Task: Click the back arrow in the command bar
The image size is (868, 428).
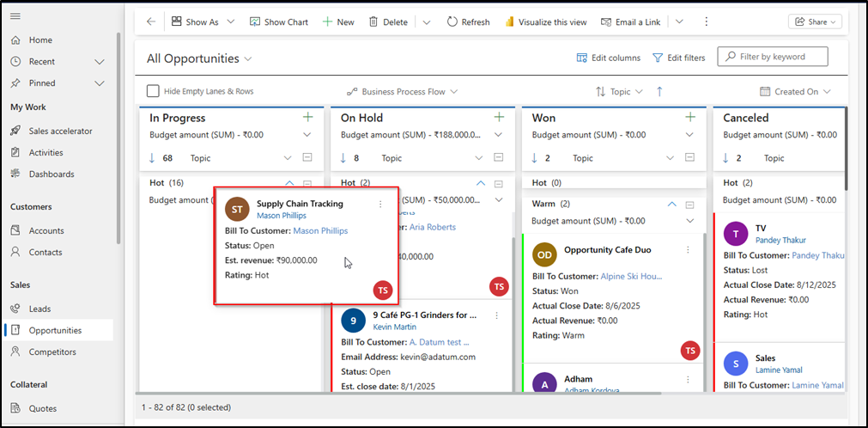Action: 151,21
